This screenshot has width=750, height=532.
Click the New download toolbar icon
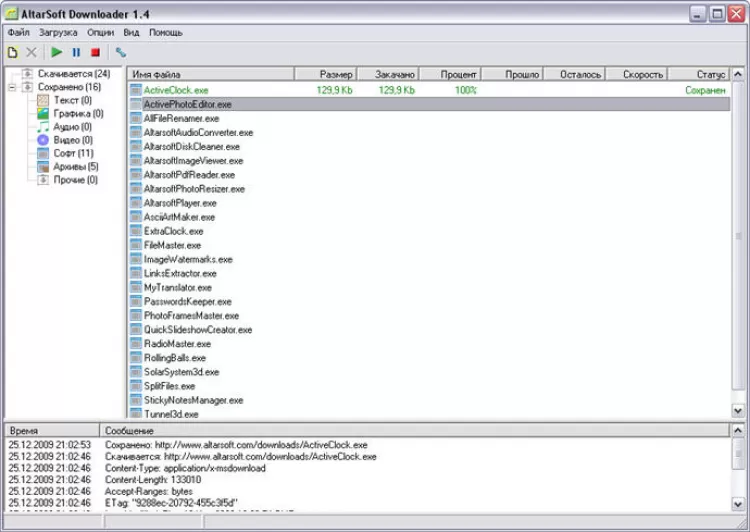13,53
